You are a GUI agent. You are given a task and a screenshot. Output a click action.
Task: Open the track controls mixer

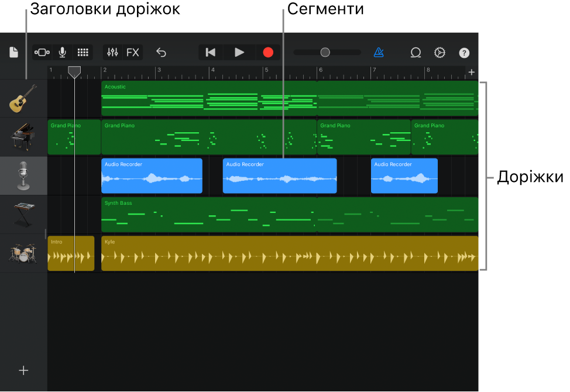pos(113,52)
